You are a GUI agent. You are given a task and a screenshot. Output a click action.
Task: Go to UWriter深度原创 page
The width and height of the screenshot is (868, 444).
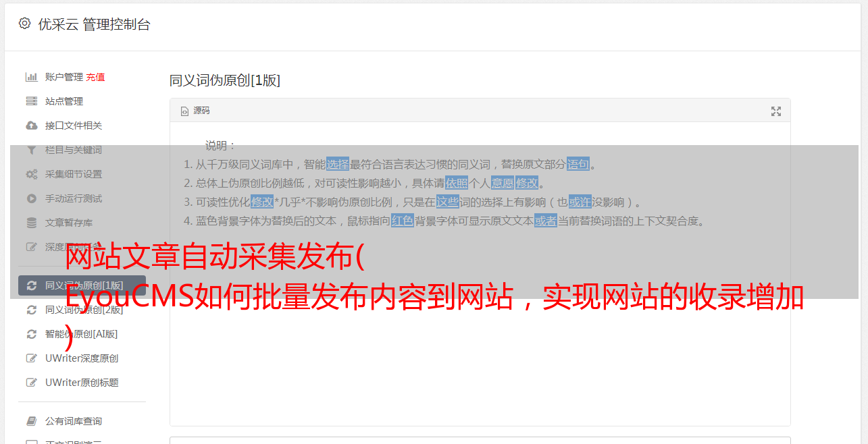82,358
